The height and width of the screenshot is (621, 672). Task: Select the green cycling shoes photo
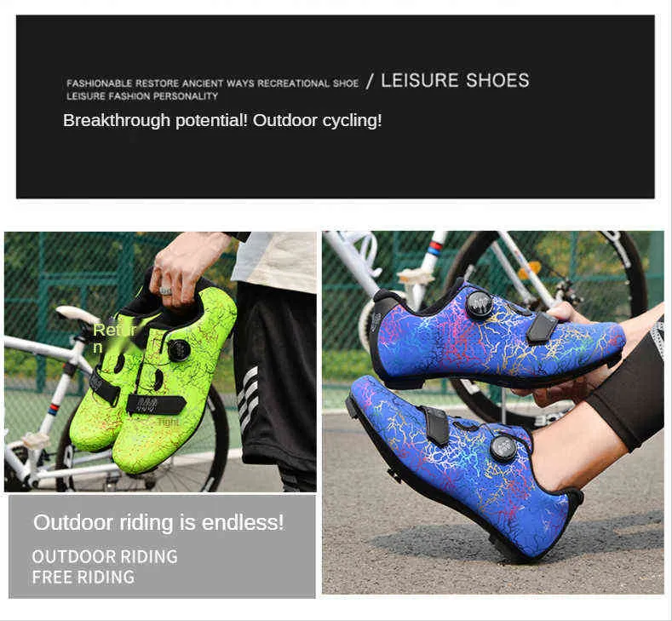(160, 362)
